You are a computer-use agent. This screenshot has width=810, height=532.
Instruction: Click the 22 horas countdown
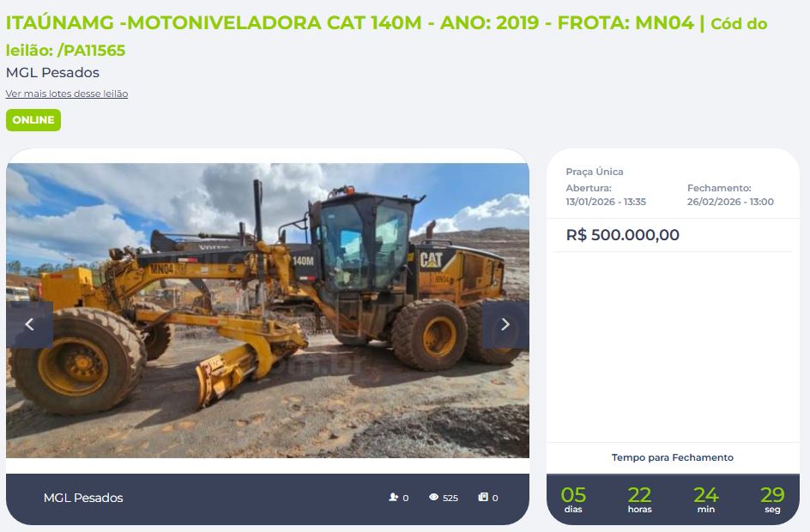click(x=639, y=499)
